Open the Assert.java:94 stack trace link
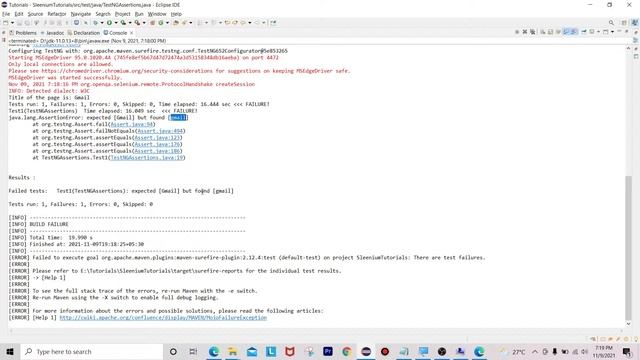The image size is (640, 360). pos(131,124)
